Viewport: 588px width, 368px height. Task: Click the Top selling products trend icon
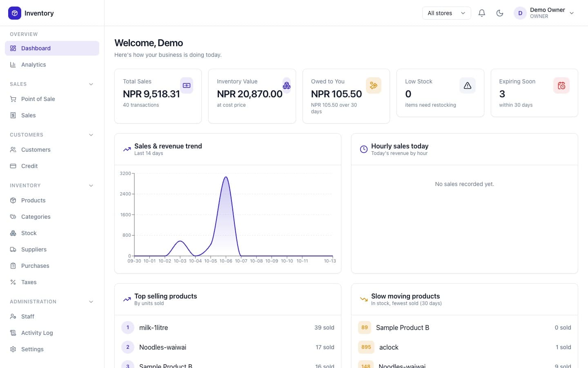click(x=127, y=299)
